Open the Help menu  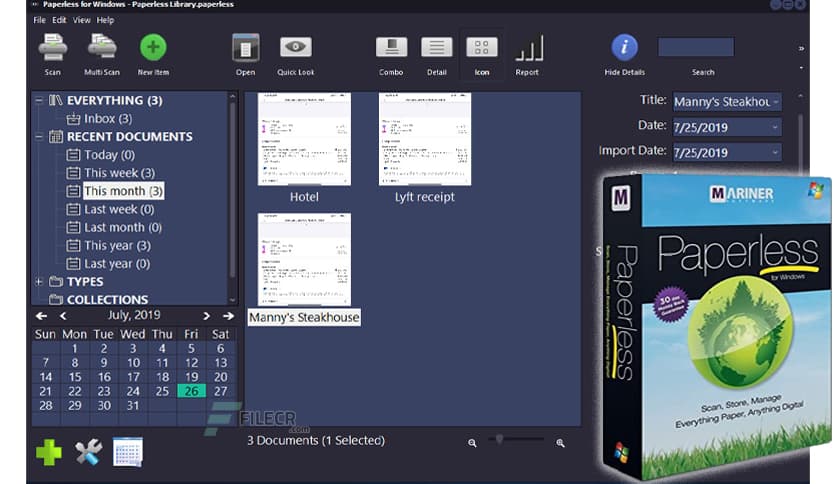click(x=105, y=20)
